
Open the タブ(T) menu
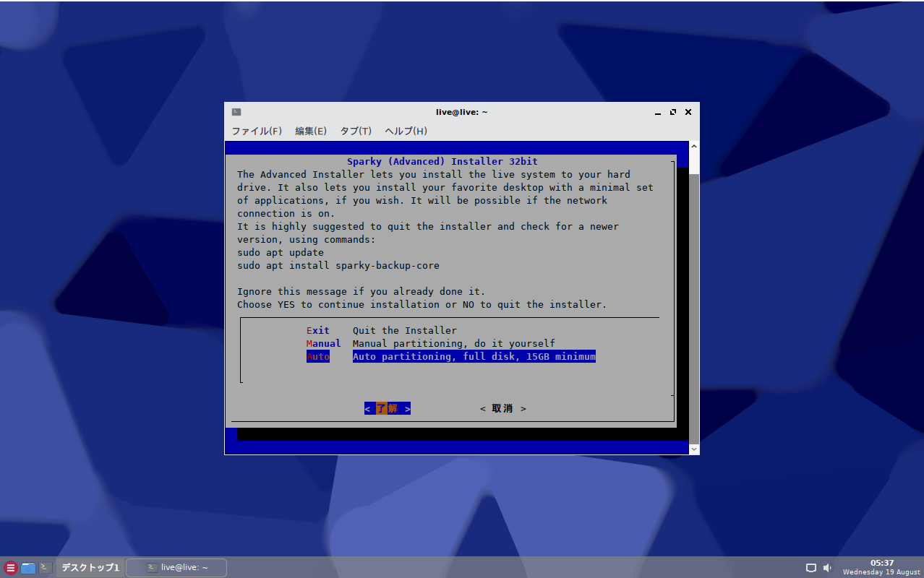[x=356, y=131]
